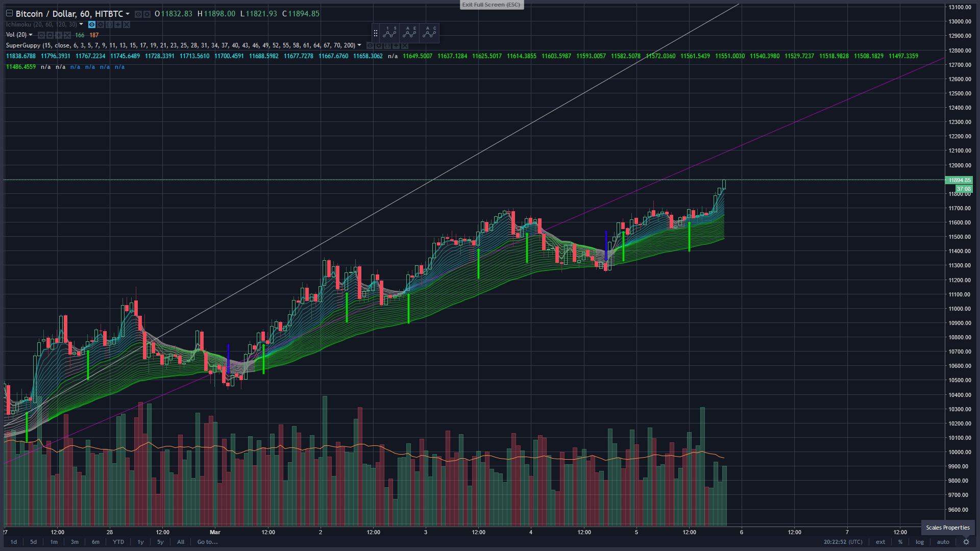Image resolution: width=980 pixels, height=551 pixels.
Task: Click Ichimoku indicator settings gear
Action: [101, 24]
